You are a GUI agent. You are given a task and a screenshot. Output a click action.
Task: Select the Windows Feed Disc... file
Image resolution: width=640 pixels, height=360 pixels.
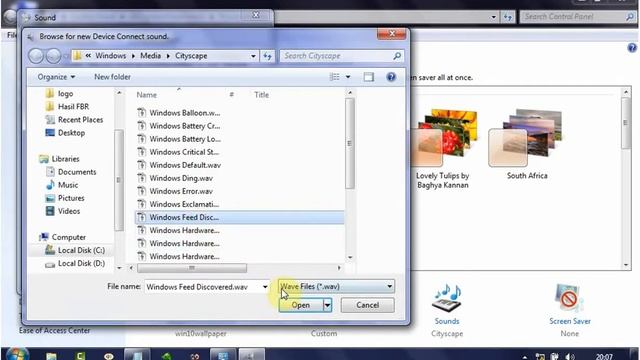[239, 217]
